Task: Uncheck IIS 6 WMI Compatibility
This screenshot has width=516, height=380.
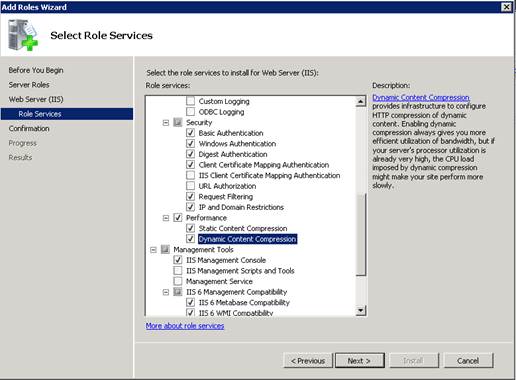Action: coord(190,313)
